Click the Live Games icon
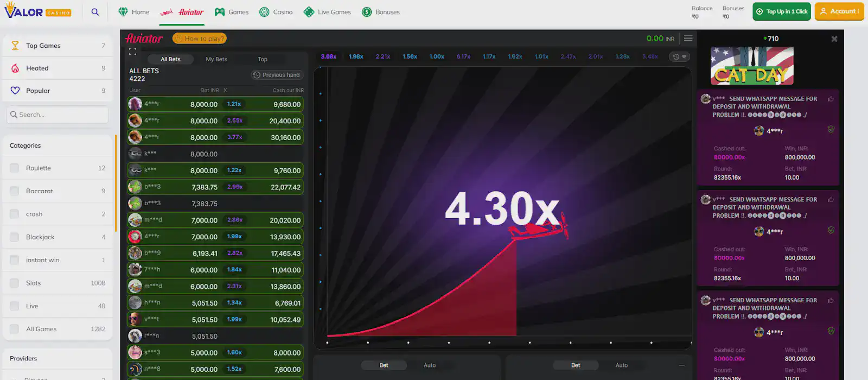The width and height of the screenshot is (868, 380). click(309, 12)
